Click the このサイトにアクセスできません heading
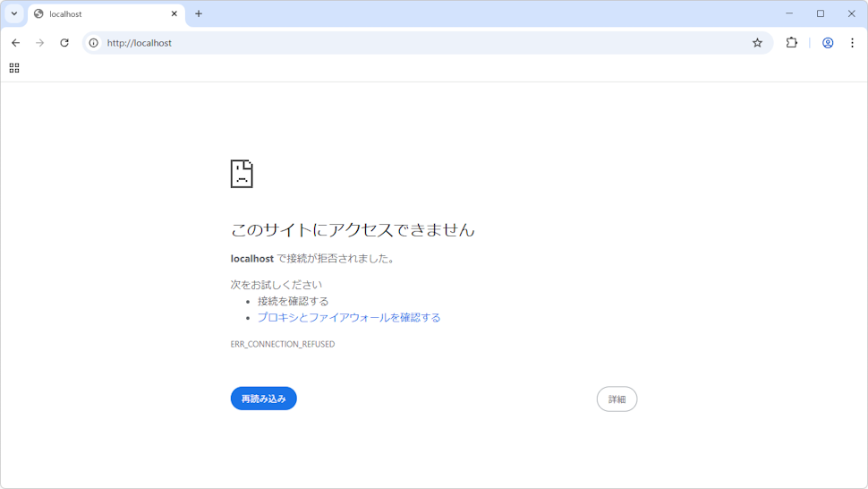The height and width of the screenshot is (489, 868). (x=353, y=229)
